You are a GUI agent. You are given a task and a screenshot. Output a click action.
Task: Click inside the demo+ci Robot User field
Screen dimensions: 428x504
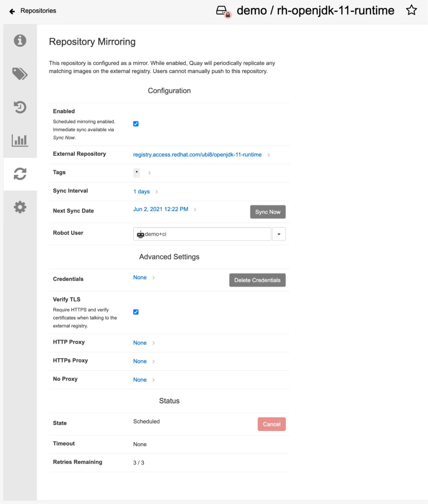click(201, 234)
